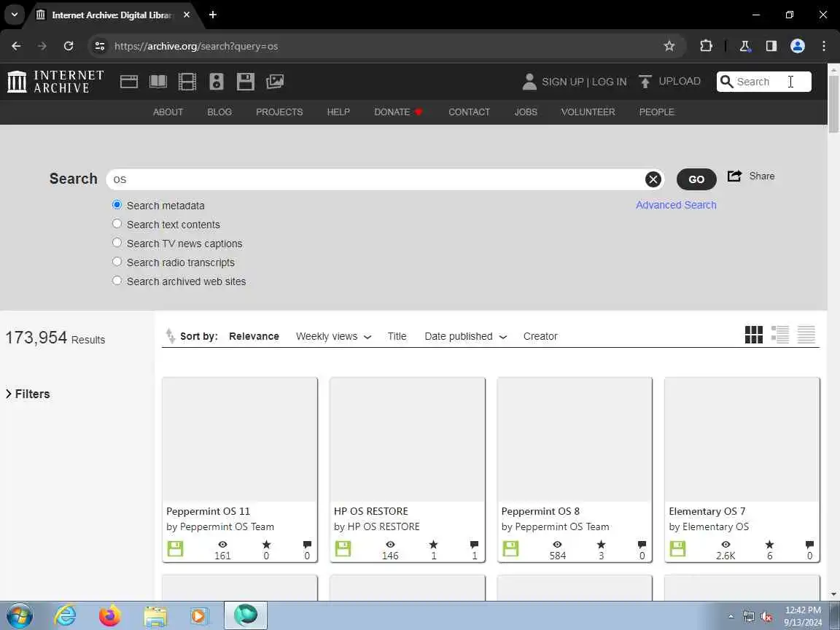This screenshot has width=840, height=630.
Task: Open the Texts book icon
Action: click(x=158, y=82)
